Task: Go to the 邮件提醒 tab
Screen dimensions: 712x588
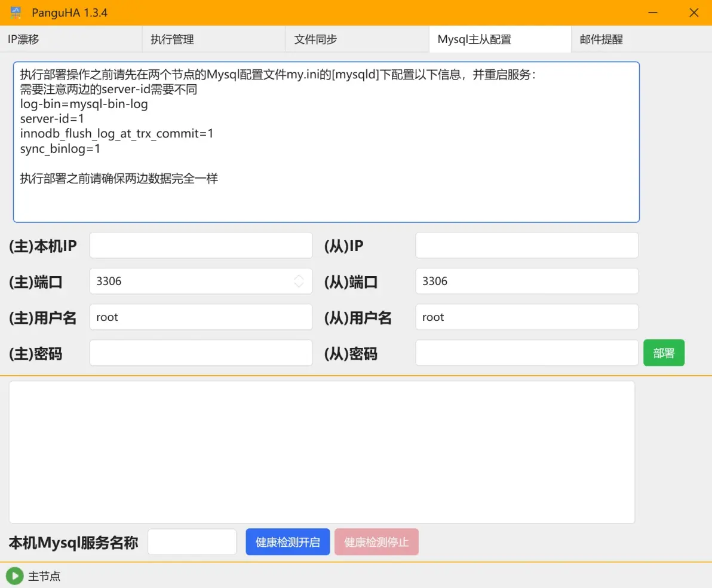Action: [641, 39]
